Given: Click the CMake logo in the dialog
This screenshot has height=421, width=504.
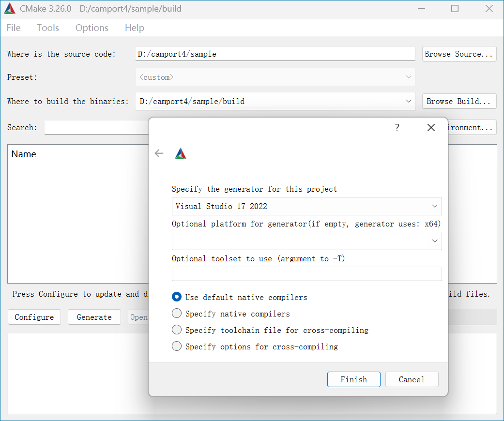Looking at the screenshot, I should coord(180,153).
